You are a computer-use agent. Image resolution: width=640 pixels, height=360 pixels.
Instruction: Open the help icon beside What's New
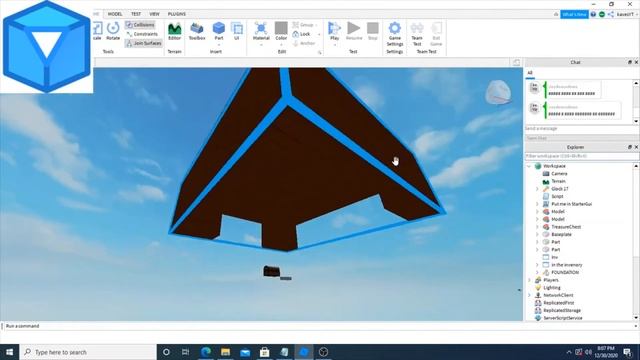click(593, 14)
